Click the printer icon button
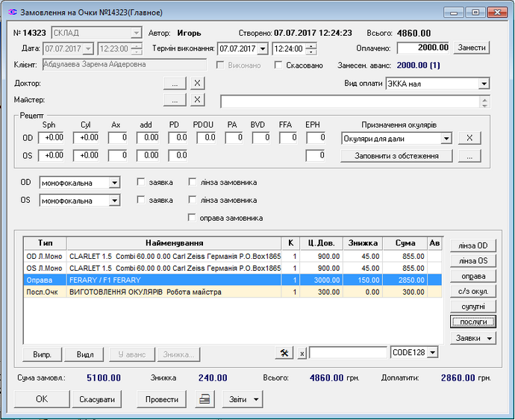The height and width of the screenshot is (420, 515). point(203,399)
